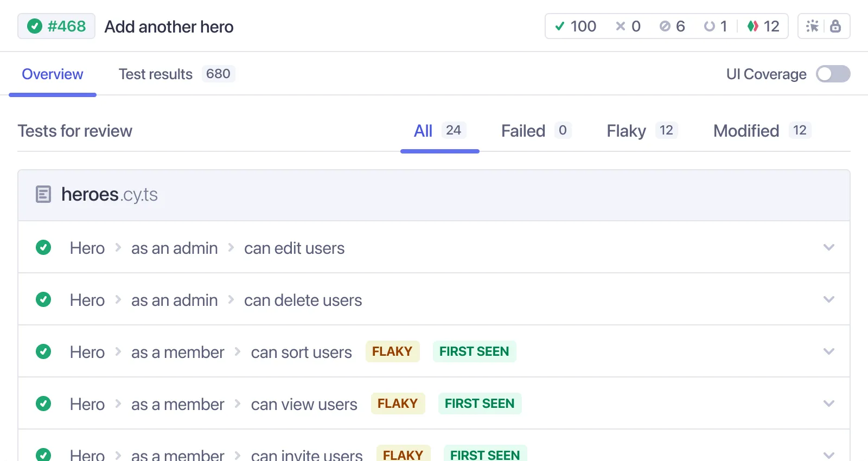Screen dimensions: 868x461
Task: Click the lock icon in header
Action: (835, 26)
